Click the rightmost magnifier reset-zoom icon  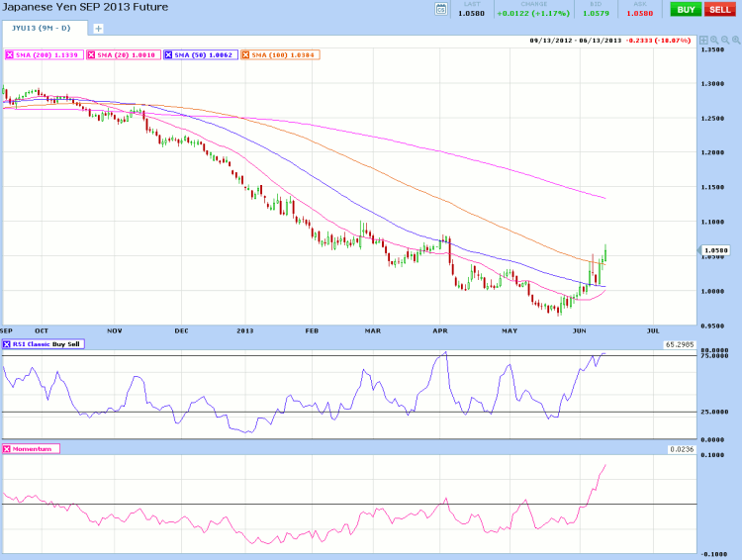(x=734, y=39)
